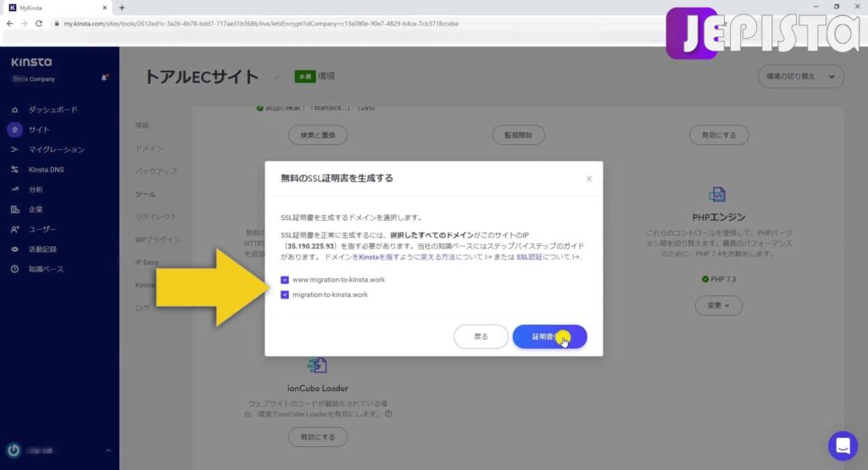Click the Kinsta DNS sidebar icon
868x470 pixels.
(15, 170)
